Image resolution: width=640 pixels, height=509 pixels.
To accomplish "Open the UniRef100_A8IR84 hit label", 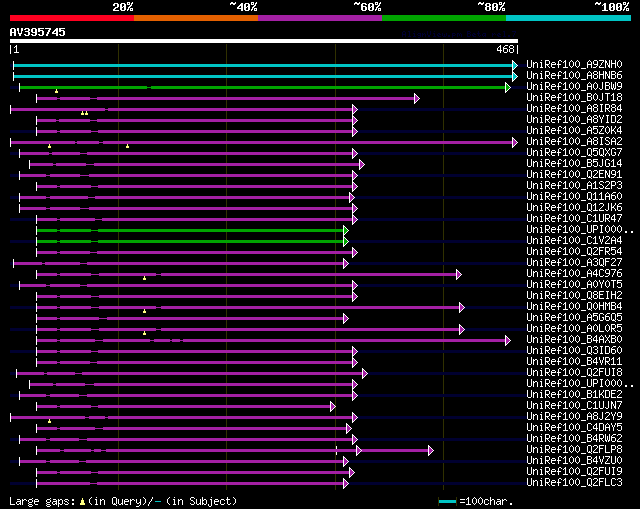I will point(574,109).
